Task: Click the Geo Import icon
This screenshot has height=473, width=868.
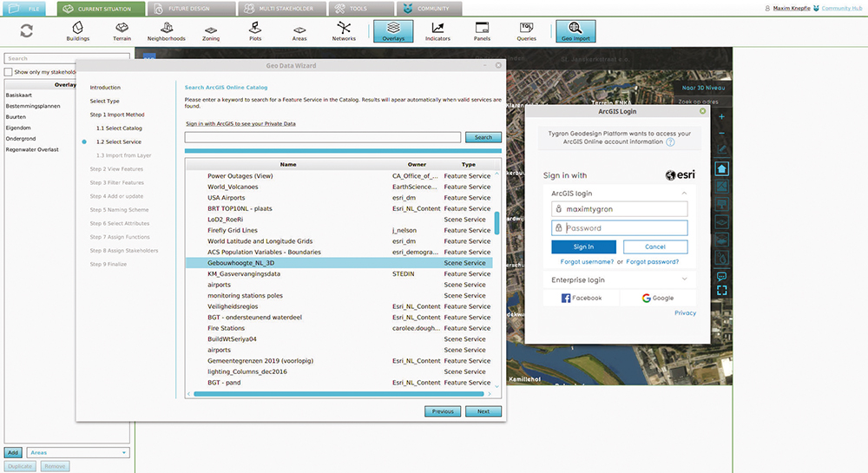Action: pos(575,31)
